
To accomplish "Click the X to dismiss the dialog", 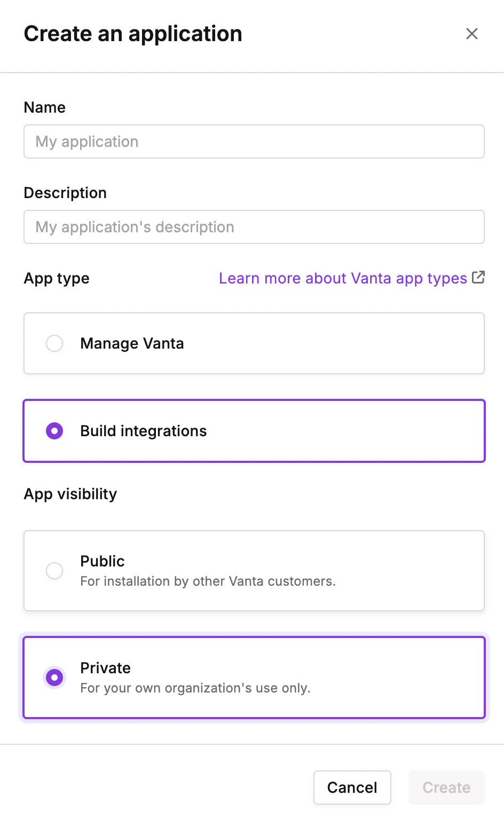I will [x=472, y=34].
